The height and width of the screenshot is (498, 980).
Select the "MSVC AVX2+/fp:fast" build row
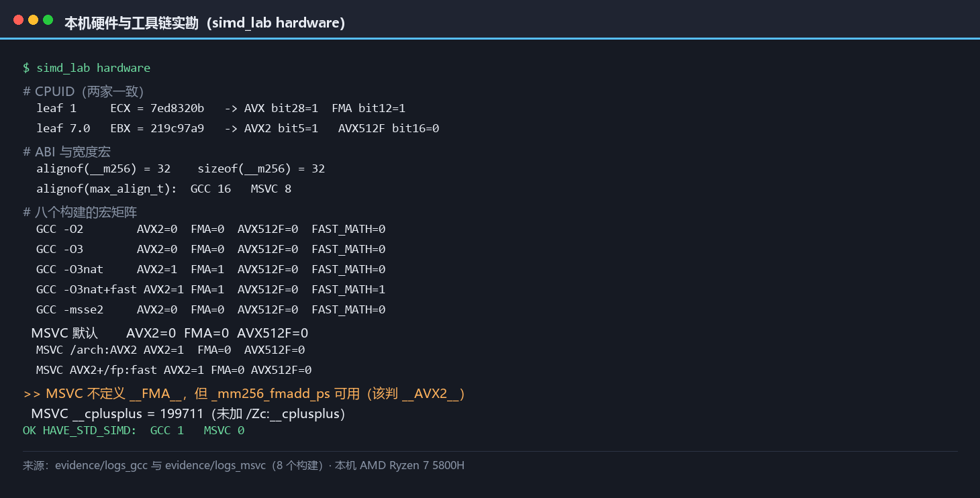pos(174,370)
